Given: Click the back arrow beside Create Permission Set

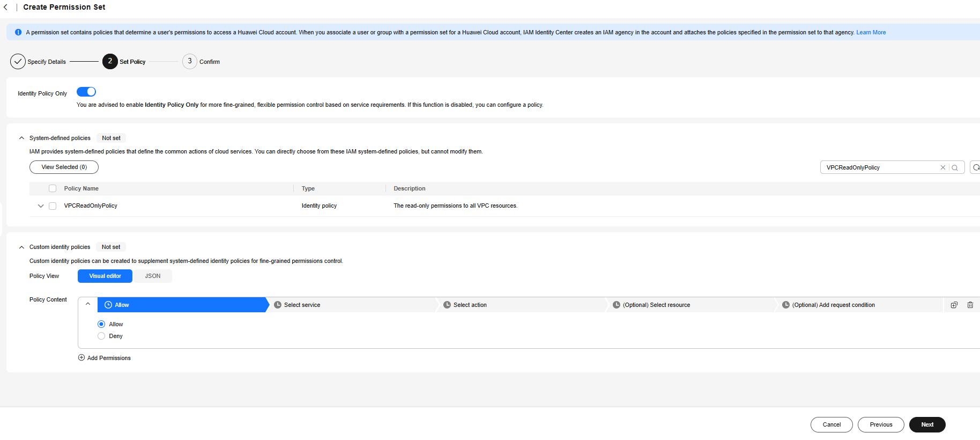Looking at the screenshot, I should coord(5,8).
